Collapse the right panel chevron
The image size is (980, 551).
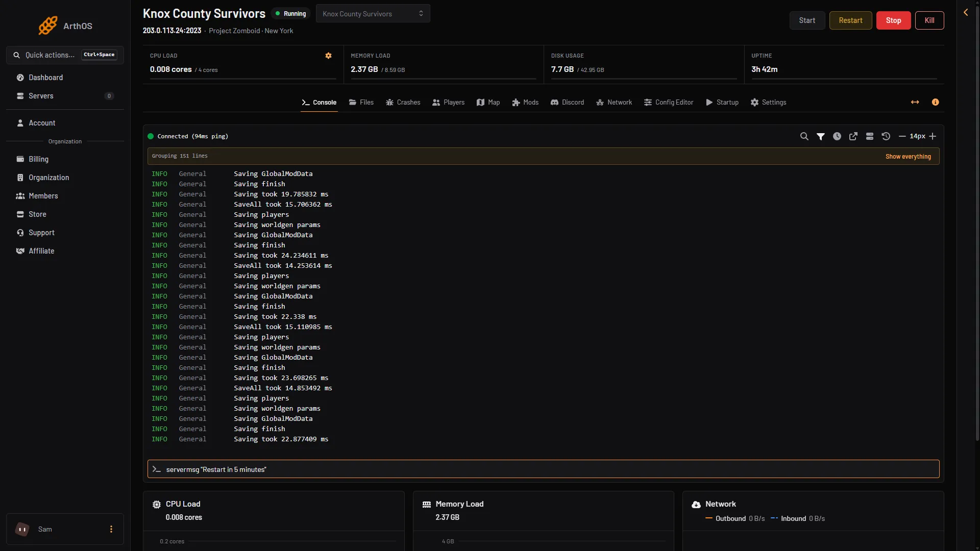pos(965,12)
